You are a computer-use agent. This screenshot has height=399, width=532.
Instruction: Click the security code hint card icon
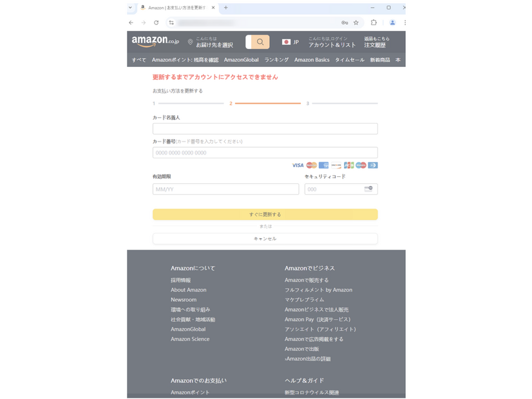[369, 188]
